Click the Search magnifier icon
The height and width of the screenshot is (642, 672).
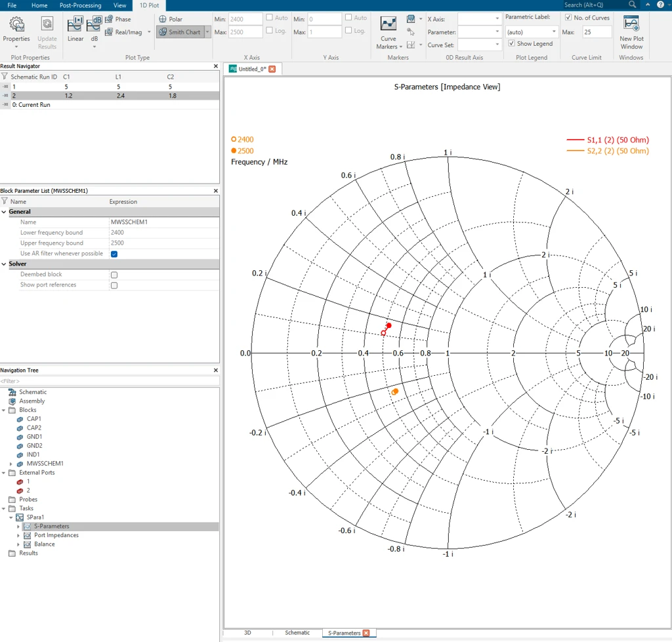pyautogui.click(x=632, y=5)
